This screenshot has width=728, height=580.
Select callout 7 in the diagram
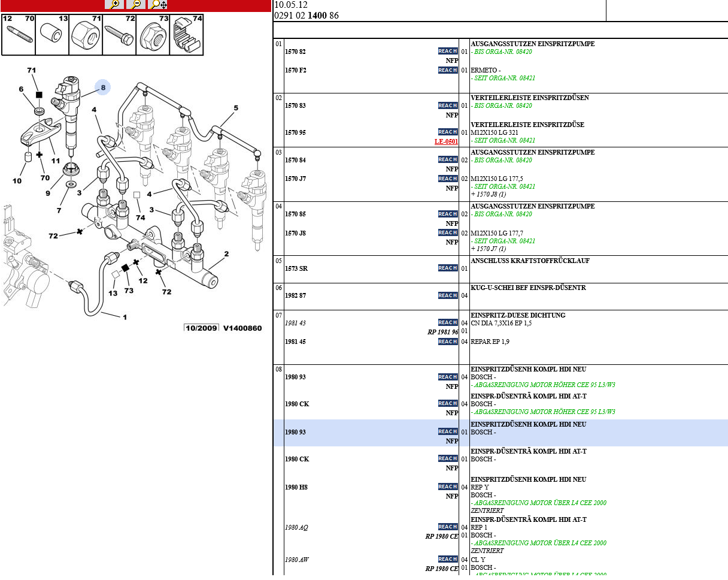click(59, 210)
